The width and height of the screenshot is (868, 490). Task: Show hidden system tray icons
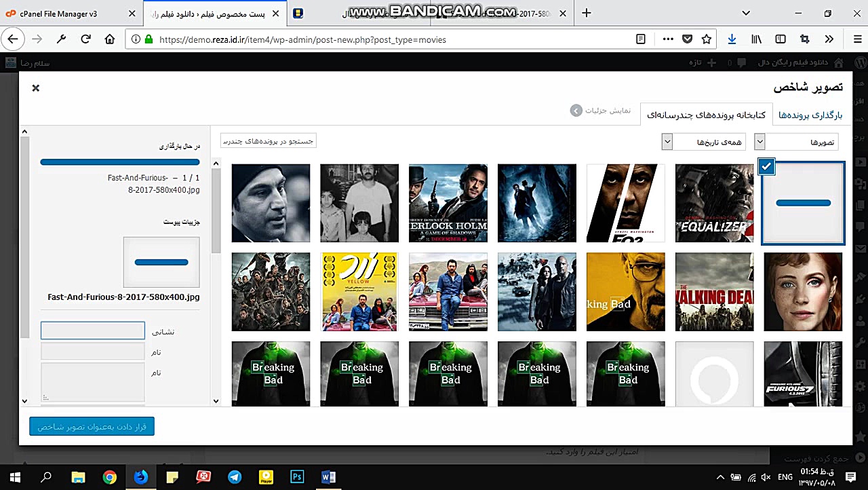click(x=720, y=477)
